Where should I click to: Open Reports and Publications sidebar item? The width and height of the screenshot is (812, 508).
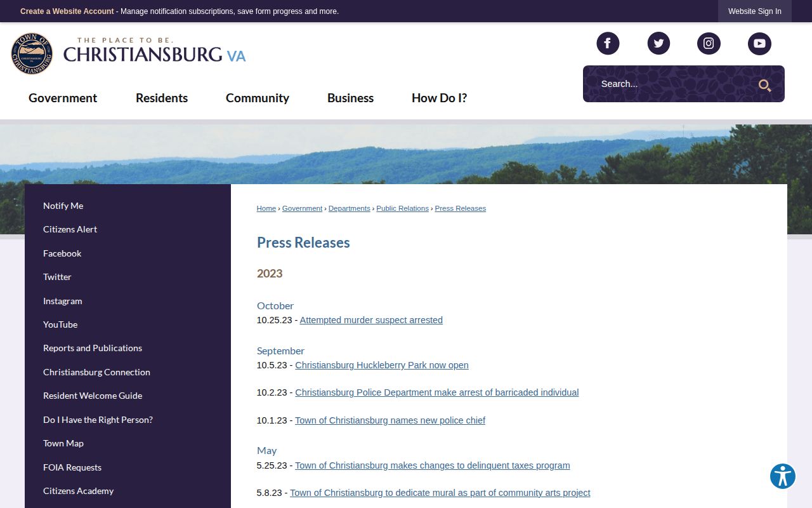click(93, 348)
